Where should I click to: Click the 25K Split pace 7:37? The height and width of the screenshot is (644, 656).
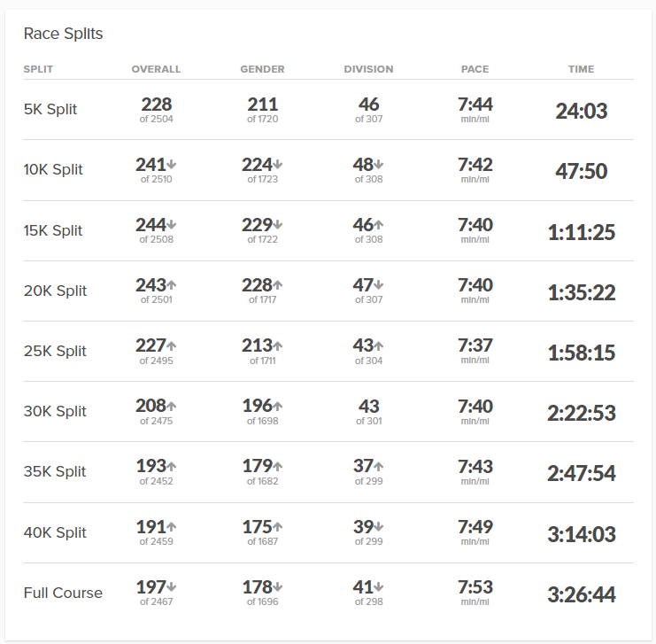coord(475,345)
